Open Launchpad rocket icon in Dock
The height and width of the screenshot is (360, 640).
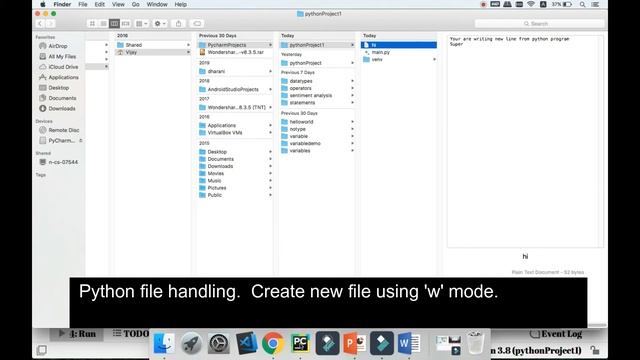(191, 343)
